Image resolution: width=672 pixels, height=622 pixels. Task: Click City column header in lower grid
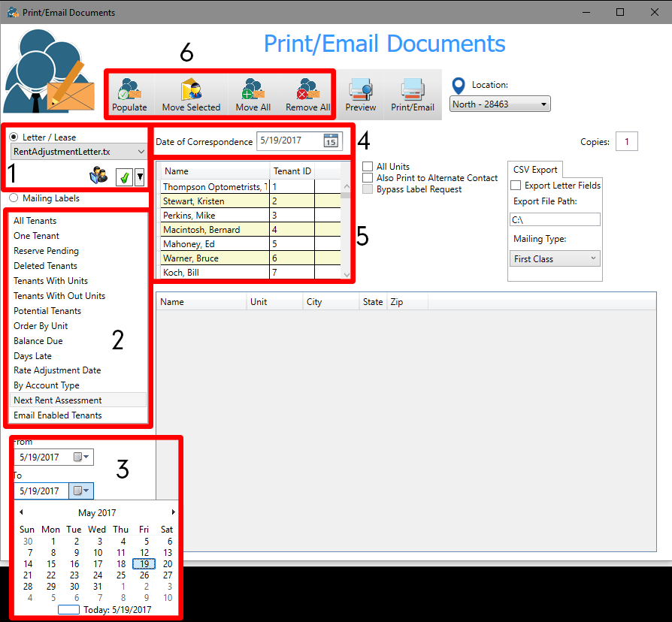(x=331, y=301)
